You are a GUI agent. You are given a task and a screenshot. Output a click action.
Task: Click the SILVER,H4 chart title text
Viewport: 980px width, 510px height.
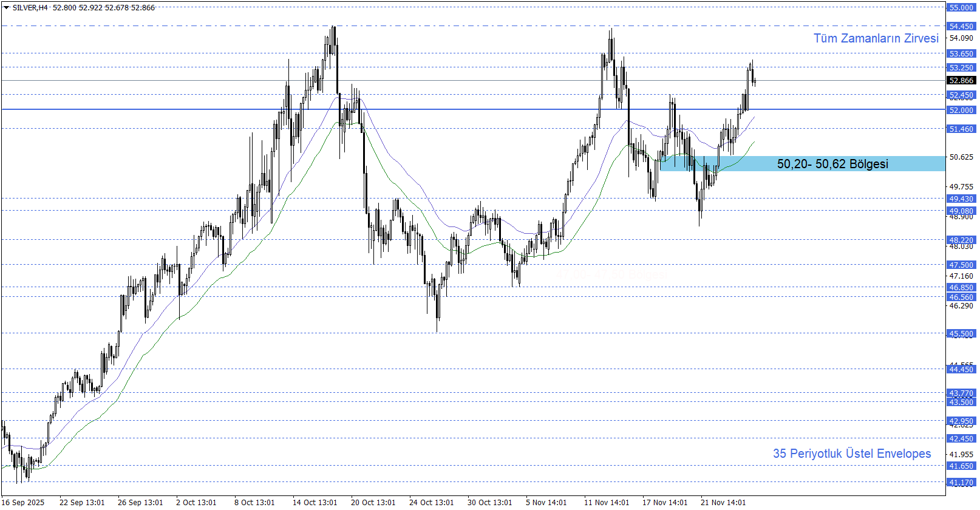pos(30,8)
